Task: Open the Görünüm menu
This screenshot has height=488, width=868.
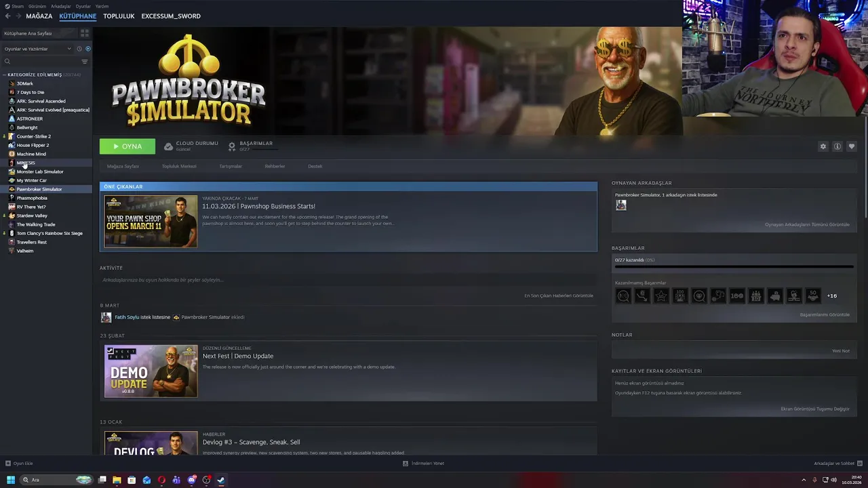Action: [x=37, y=6]
